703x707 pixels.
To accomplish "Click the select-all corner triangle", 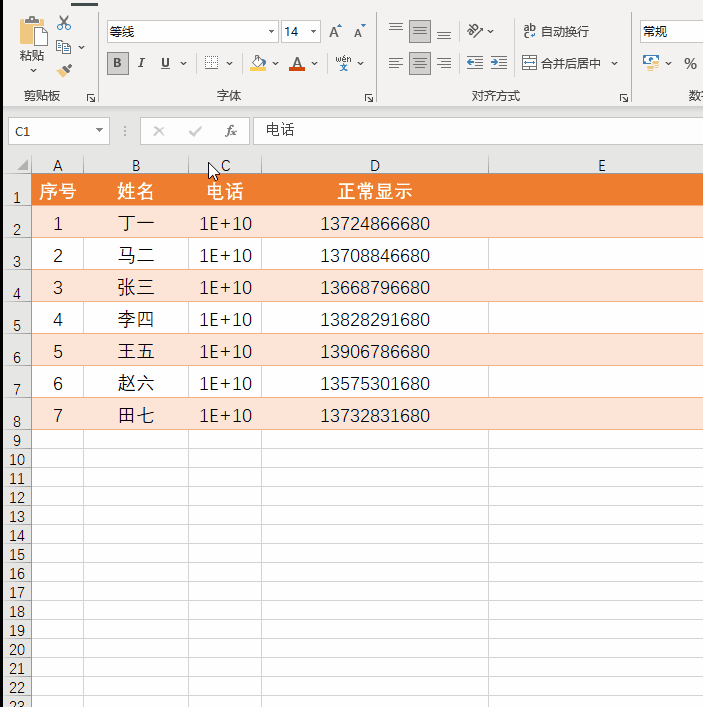I will coord(22,165).
